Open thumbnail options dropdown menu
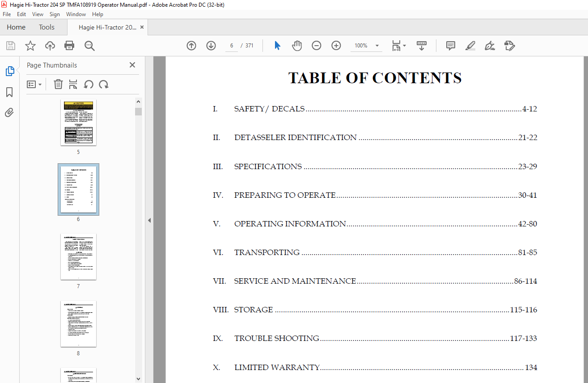This screenshot has width=588, height=383. coord(34,84)
